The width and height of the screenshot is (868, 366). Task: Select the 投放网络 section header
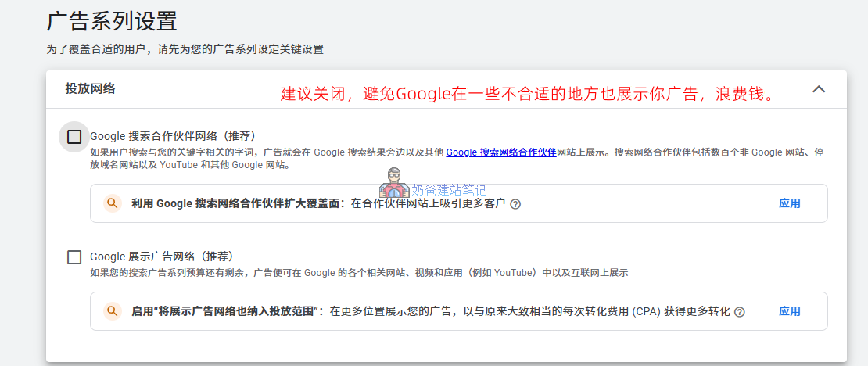pyautogui.click(x=447, y=89)
